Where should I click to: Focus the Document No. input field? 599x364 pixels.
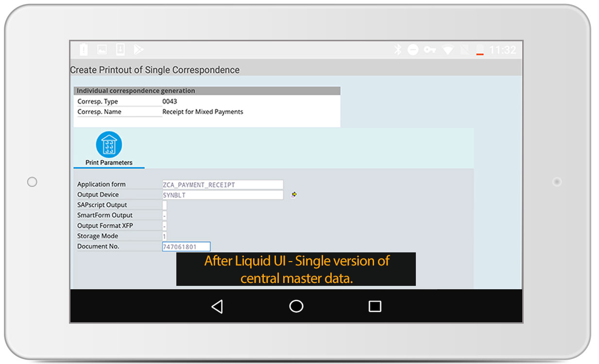(x=186, y=247)
